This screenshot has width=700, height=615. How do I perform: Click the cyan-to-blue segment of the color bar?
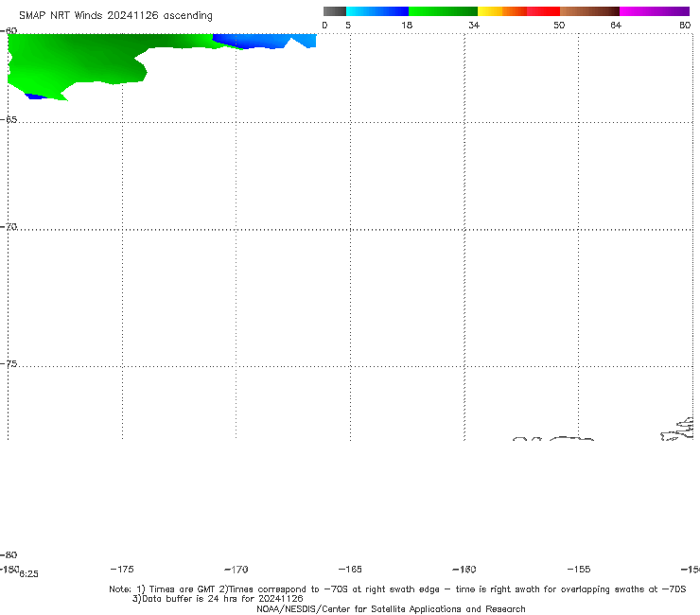coord(377,11)
